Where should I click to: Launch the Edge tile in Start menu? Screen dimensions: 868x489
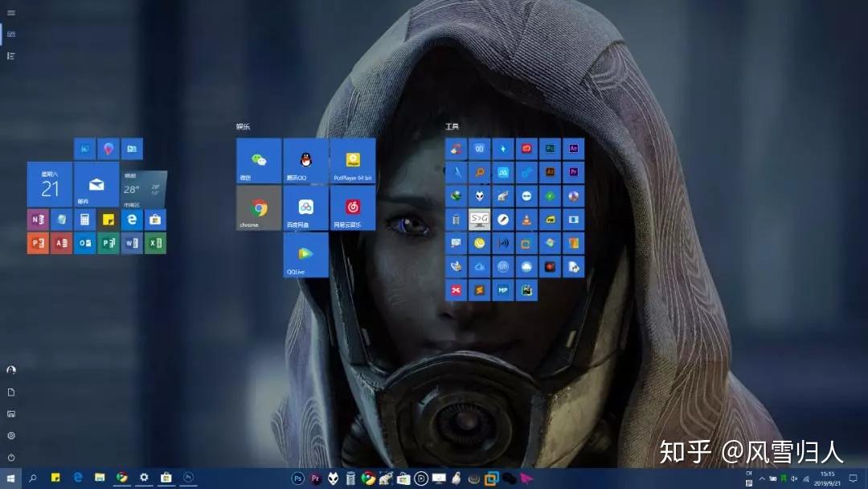[x=132, y=220]
